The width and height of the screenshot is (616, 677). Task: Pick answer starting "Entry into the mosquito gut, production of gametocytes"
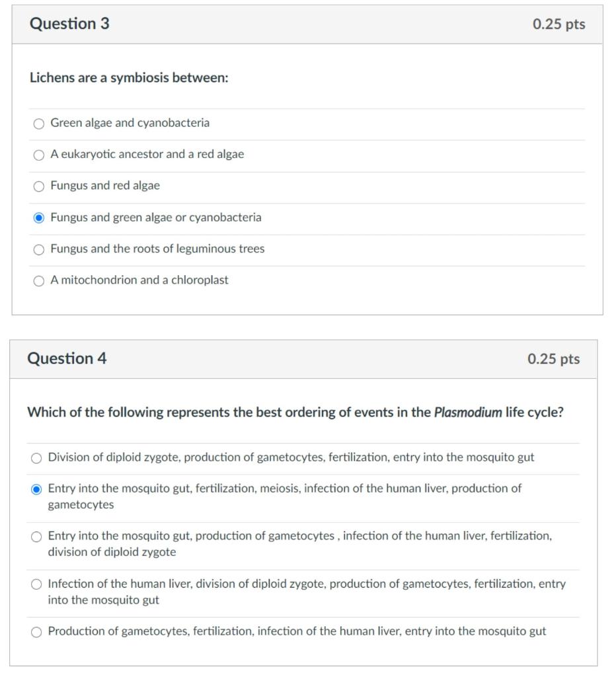pos(36,537)
